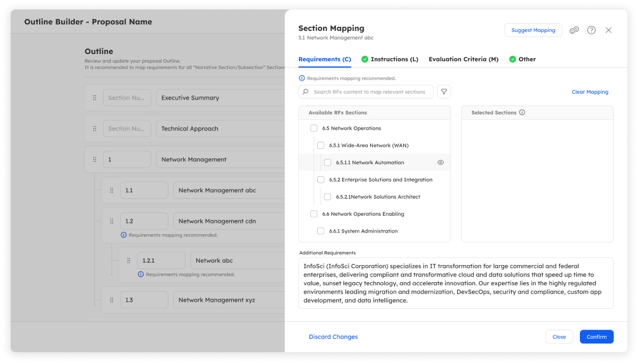638x364 pixels.
Task: Click the section number field containing 1.2.1
Action: click(161, 261)
